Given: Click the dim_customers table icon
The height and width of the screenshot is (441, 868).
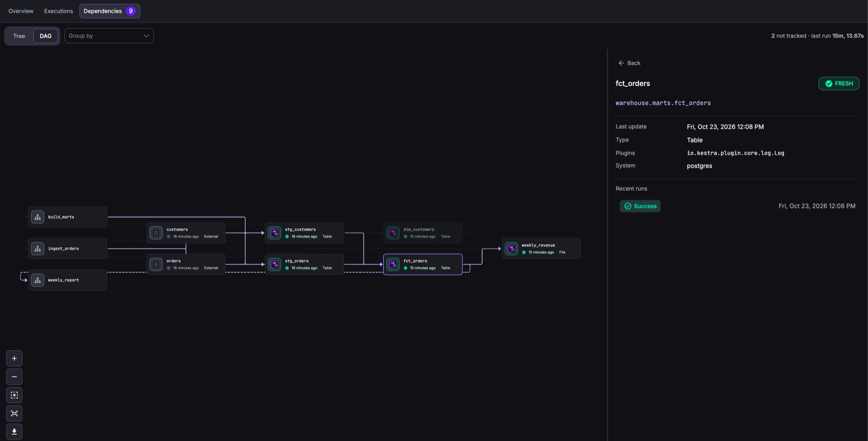Looking at the screenshot, I should coord(393,233).
